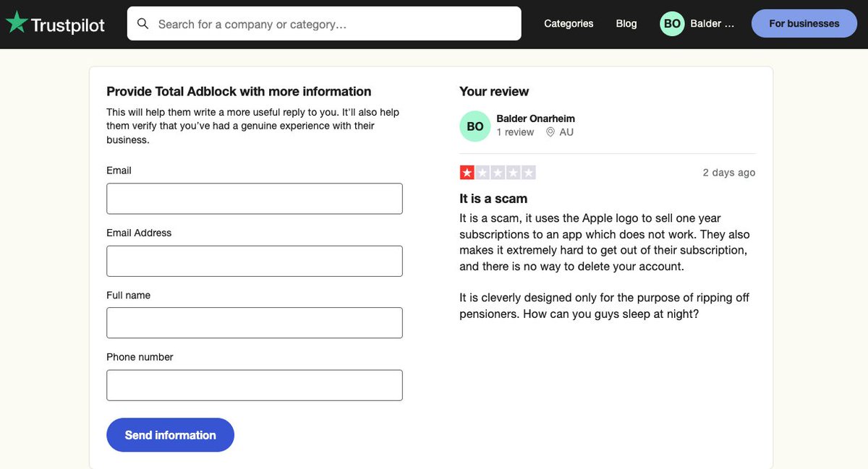Click the 'Your review' heading
This screenshot has width=868, height=469.
pyautogui.click(x=494, y=92)
